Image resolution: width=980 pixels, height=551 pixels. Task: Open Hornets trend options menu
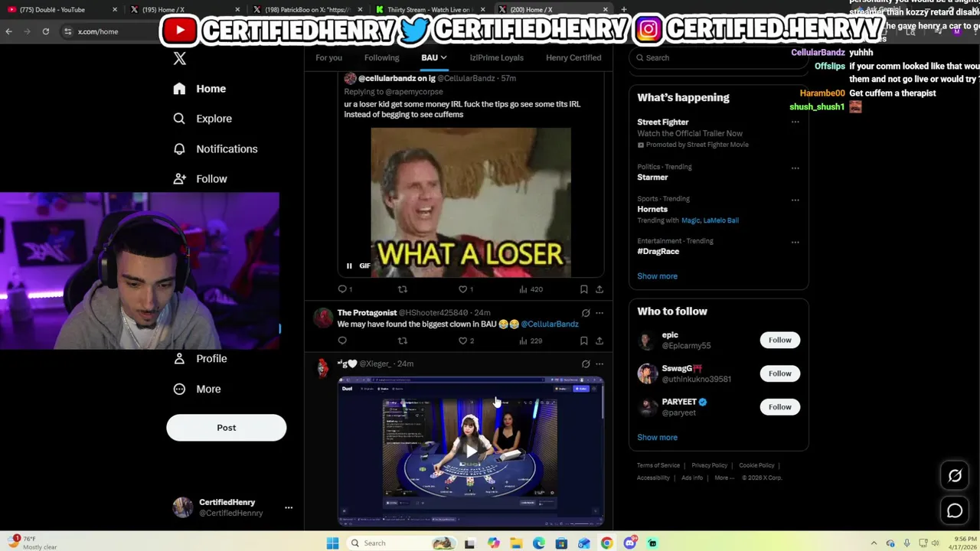point(795,201)
